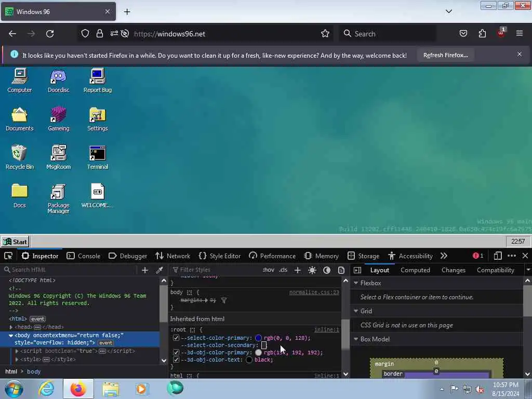
Task: Open the Settings desktop icon
Action: (97, 119)
